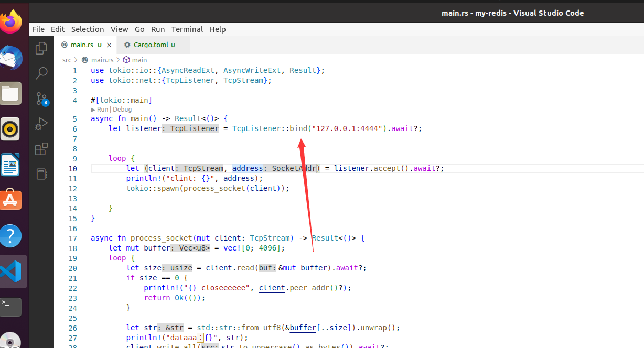The height and width of the screenshot is (348, 644).
Task: Open Ubuntu Software from the dock
Action: [x=11, y=200]
